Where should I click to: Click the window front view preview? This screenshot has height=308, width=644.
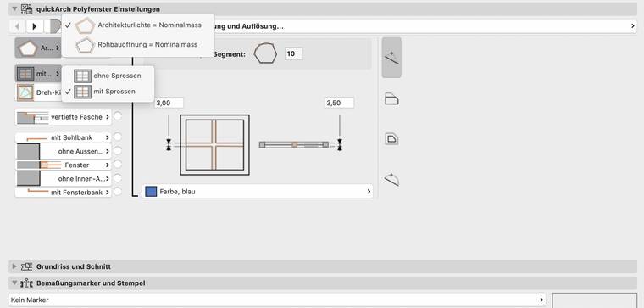pyautogui.click(x=214, y=145)
